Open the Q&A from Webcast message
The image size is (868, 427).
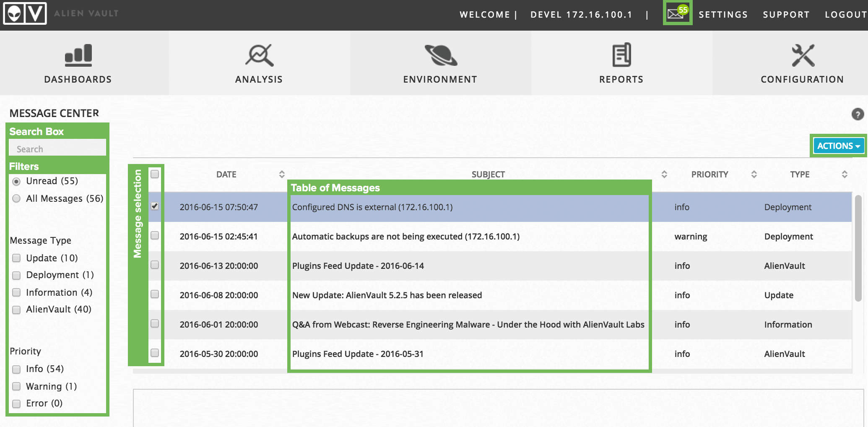click(x=468, y=325)
